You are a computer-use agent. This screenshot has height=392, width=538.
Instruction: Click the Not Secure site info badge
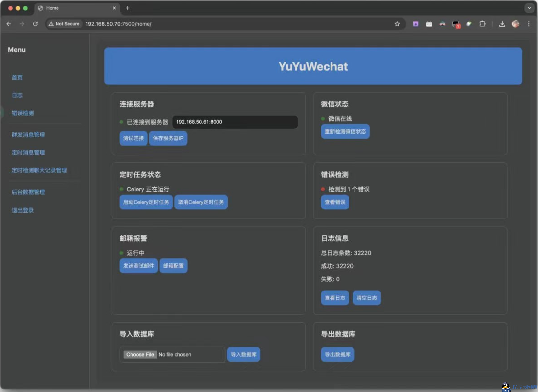[x=64, y=24]
